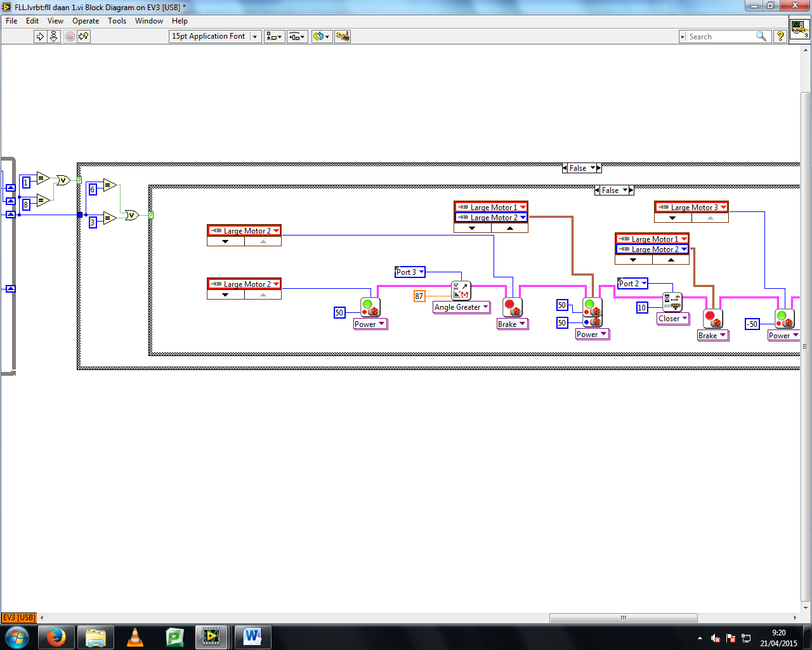812x650 pixels.
Task: Open the Window menu
Action: [x=149, y=21]
